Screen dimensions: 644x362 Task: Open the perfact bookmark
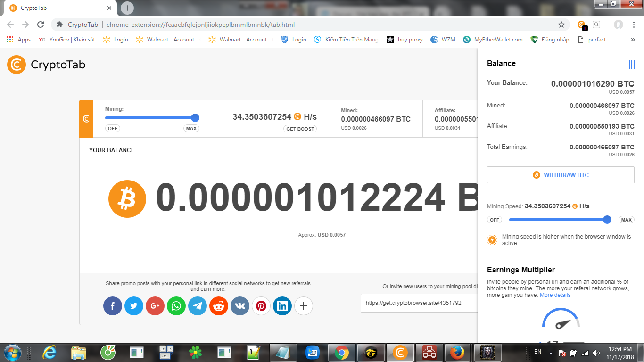pyautogui.click(x=592, y=40)
